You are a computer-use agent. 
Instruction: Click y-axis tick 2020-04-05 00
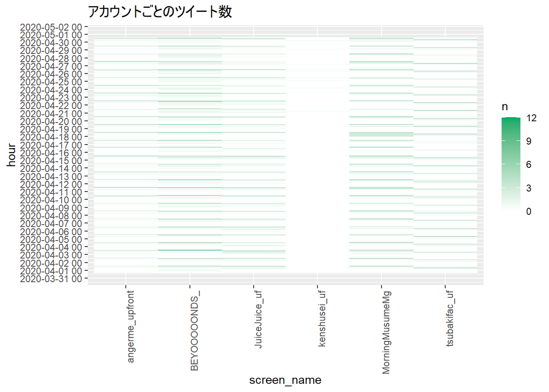click(51, 239)
